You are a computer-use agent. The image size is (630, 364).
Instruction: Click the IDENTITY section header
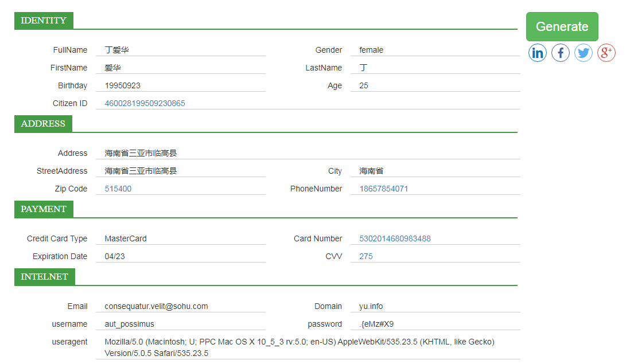(44, 21)
